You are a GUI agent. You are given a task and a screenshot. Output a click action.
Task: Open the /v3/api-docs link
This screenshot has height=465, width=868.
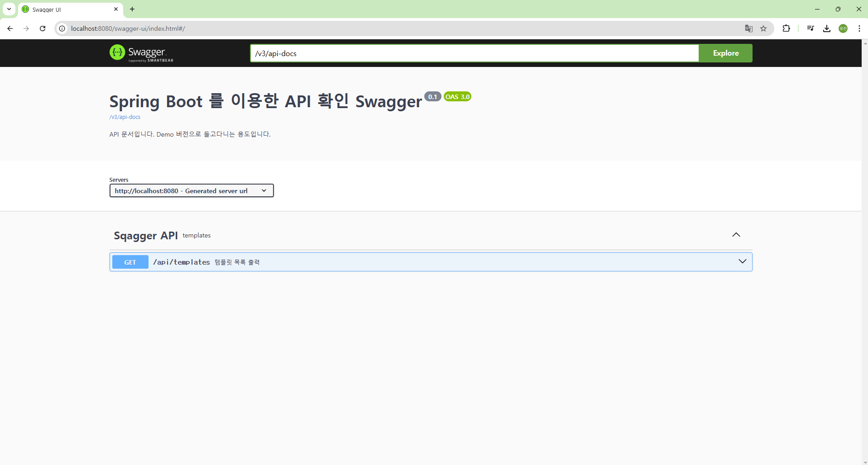click(125, 117)
